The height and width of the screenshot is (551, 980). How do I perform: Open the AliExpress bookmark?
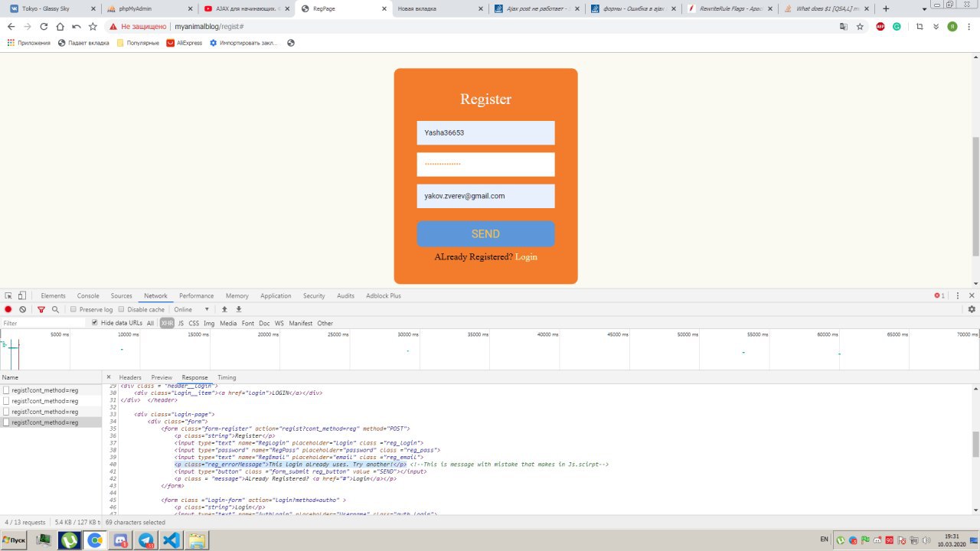point(185,43)
